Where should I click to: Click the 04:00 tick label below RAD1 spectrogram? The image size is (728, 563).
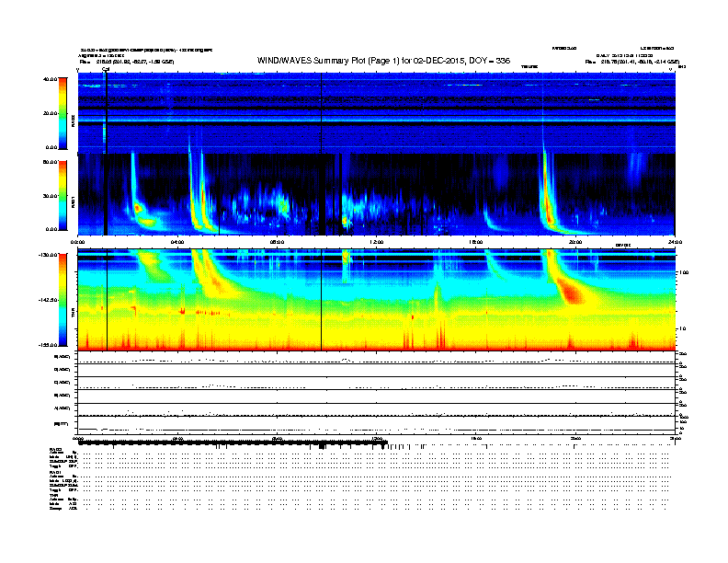(177, 242)
